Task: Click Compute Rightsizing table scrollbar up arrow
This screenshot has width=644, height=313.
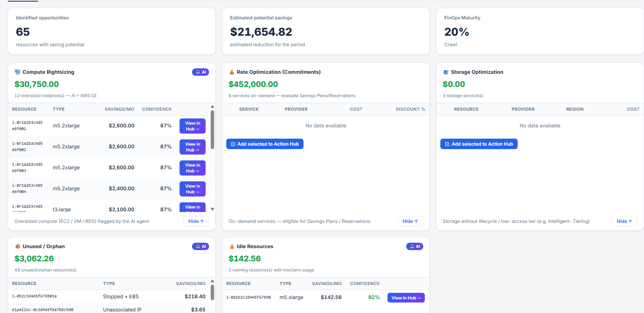Action: (x=212, y=106)
